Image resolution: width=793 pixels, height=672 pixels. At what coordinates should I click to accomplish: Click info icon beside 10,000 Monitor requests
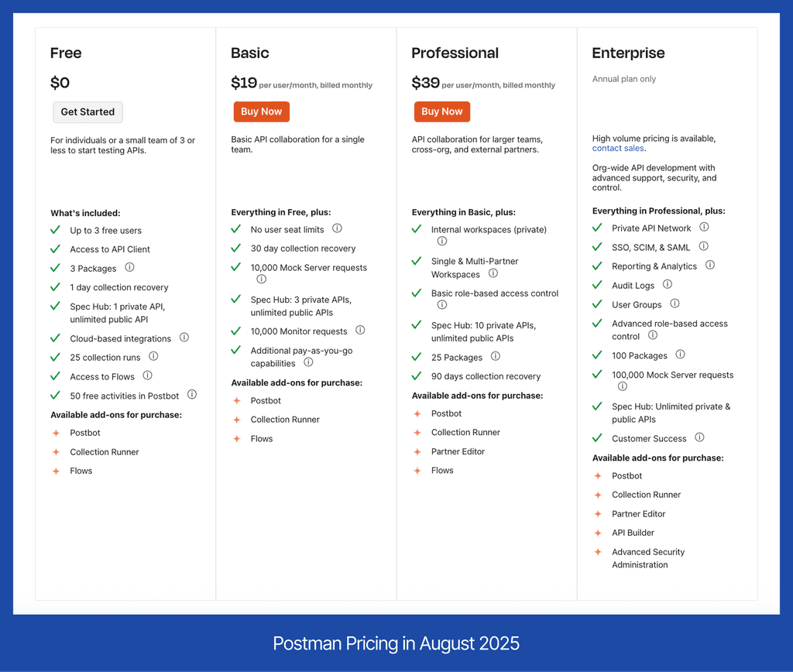pyautogui.click(x=360, y=331)
